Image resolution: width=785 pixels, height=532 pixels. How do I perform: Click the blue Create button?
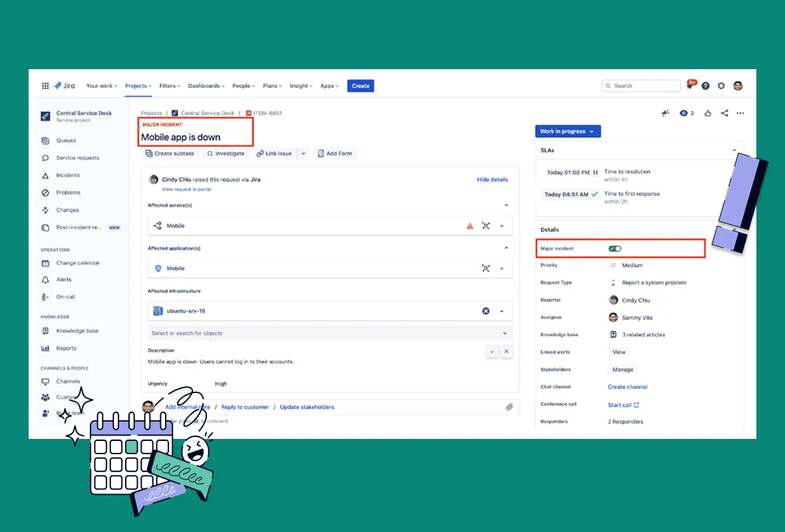[x=361, y=86]
